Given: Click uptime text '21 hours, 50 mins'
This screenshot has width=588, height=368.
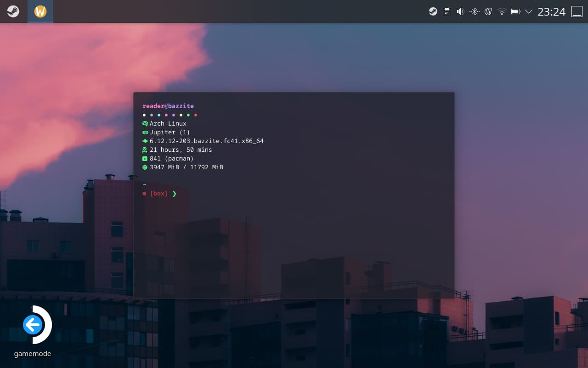Looking at the screenshot, I should (181, 150).
